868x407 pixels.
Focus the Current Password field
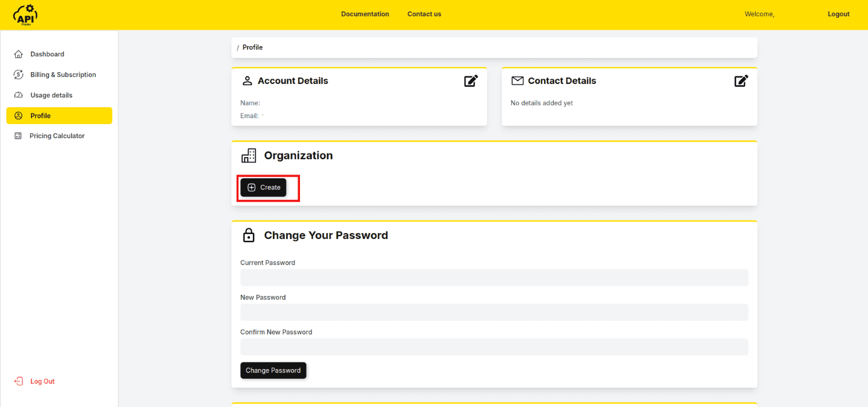(494, 277)
